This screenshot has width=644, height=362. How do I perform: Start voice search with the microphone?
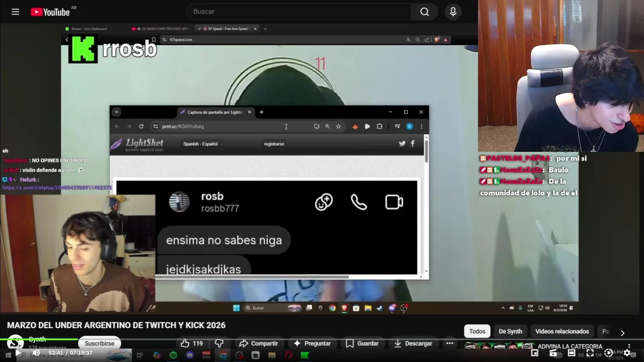click(x=453, y=12)
